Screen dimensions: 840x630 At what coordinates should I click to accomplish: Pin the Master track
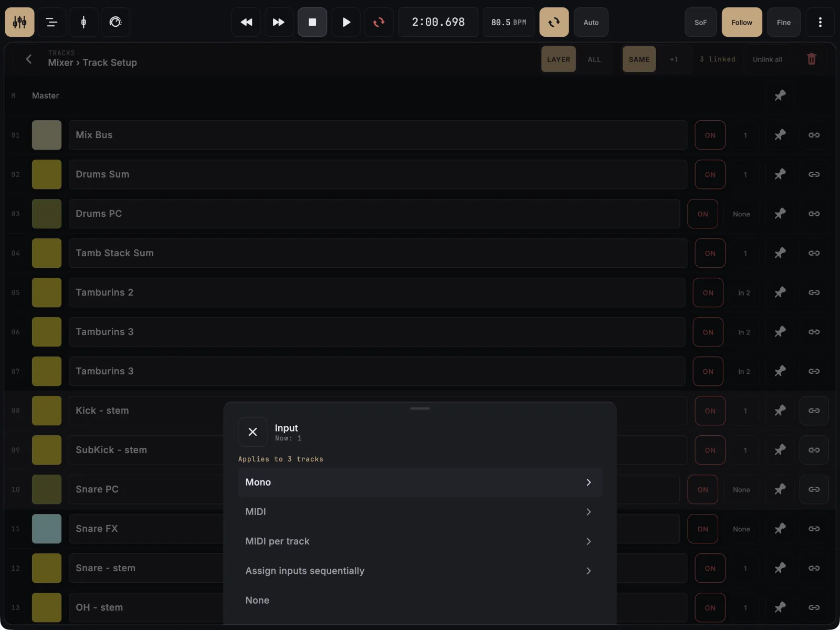coord(780,96)
